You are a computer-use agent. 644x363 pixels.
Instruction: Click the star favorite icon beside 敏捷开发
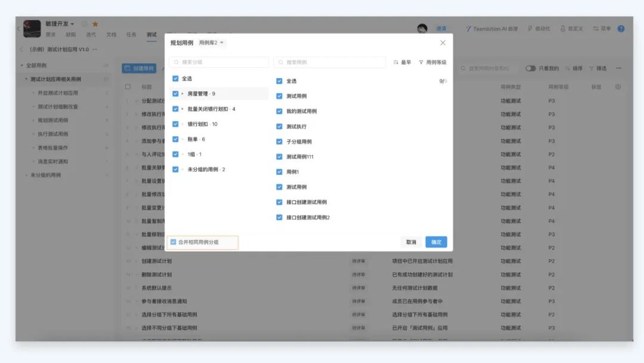point(95,24)
